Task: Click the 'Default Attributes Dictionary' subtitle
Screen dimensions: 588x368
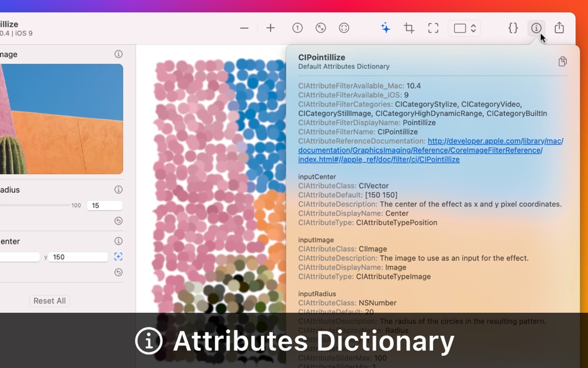Action: pyautogui.click(x=344, y=66)
